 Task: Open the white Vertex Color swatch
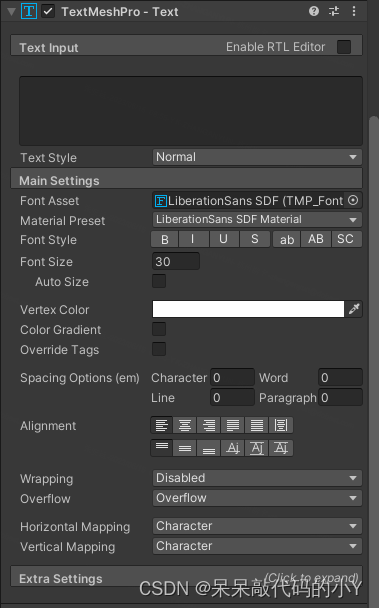[x=248, y=309]
